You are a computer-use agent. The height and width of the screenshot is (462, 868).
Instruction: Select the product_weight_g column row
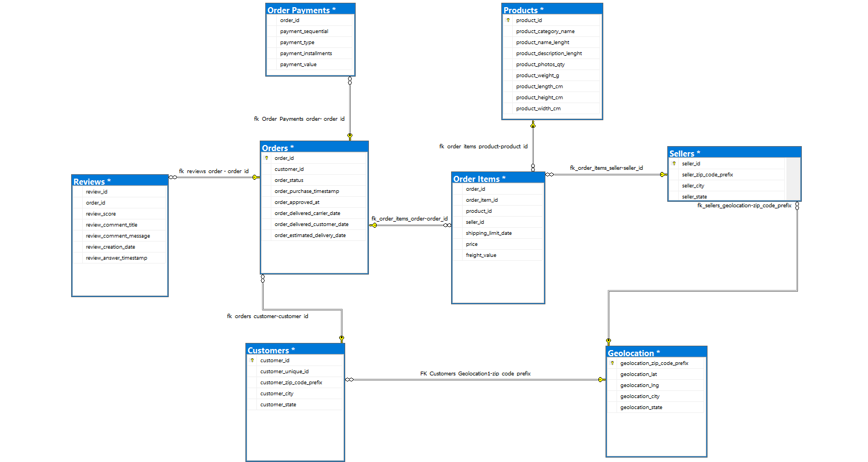pos(538,76)
